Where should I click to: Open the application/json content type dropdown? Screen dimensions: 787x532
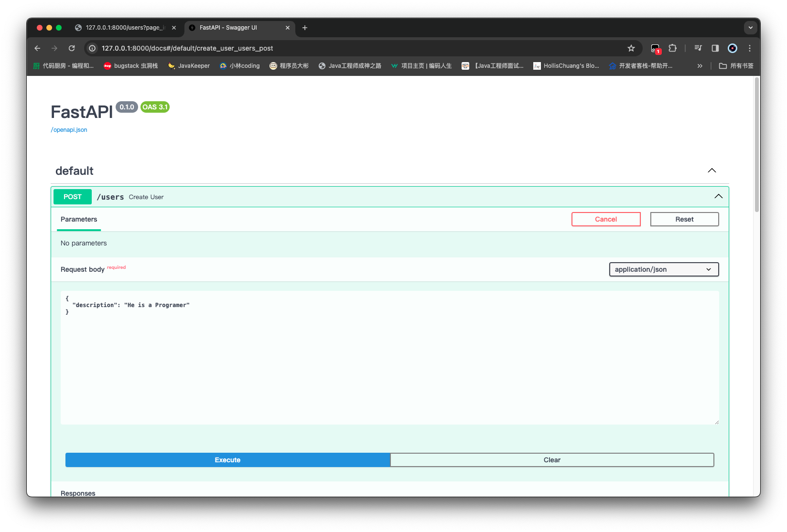(664, 269)
